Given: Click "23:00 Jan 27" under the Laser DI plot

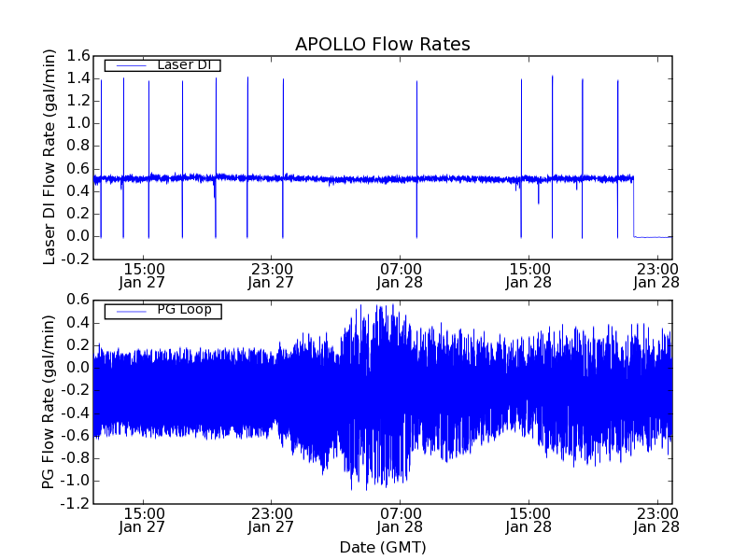Looking at the screenshot, I should click(271, 276).
